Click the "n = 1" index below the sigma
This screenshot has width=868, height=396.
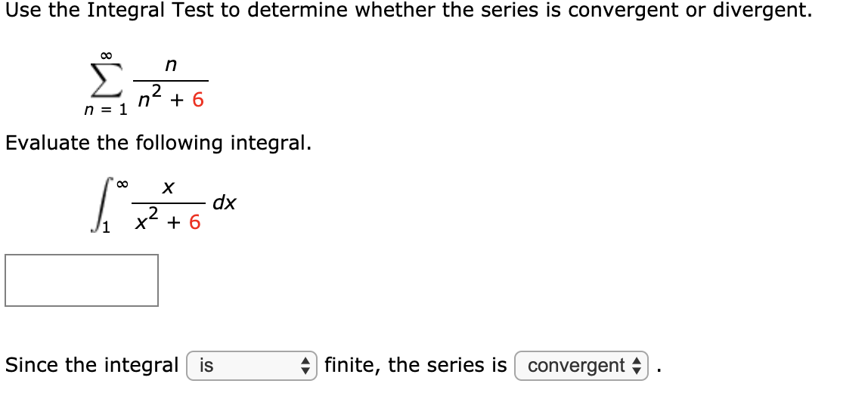pyautogui.click(x=106, y=110)
